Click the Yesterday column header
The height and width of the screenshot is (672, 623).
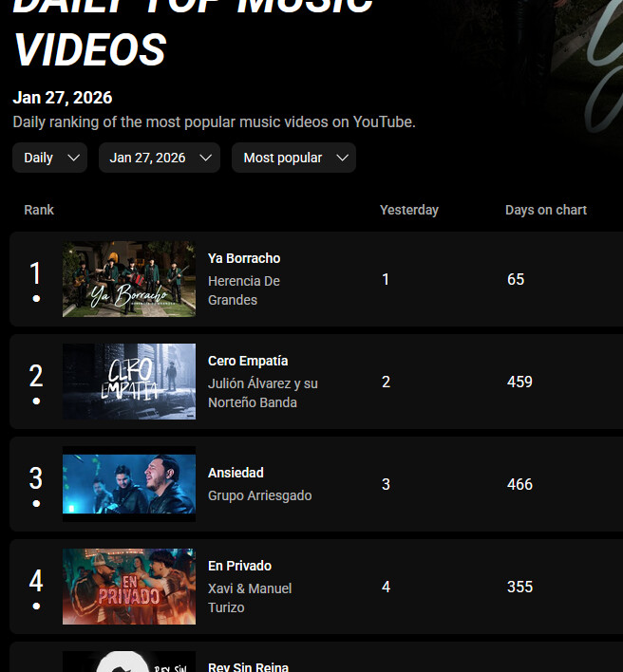pyautogui.click(x=408, y=210)
